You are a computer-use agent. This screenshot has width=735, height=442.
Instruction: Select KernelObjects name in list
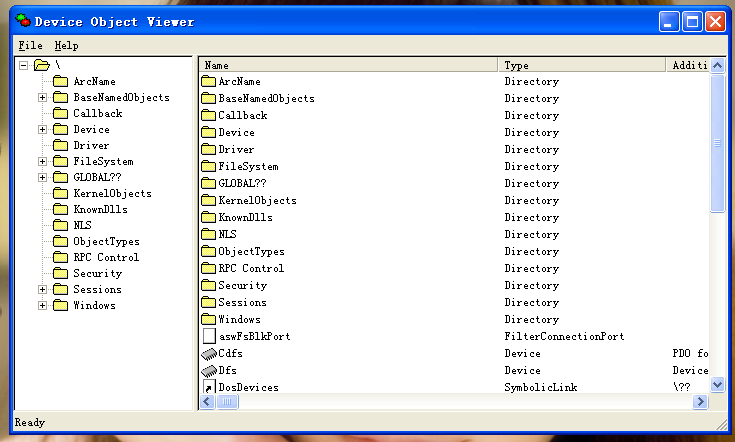[x=257, y=201]
